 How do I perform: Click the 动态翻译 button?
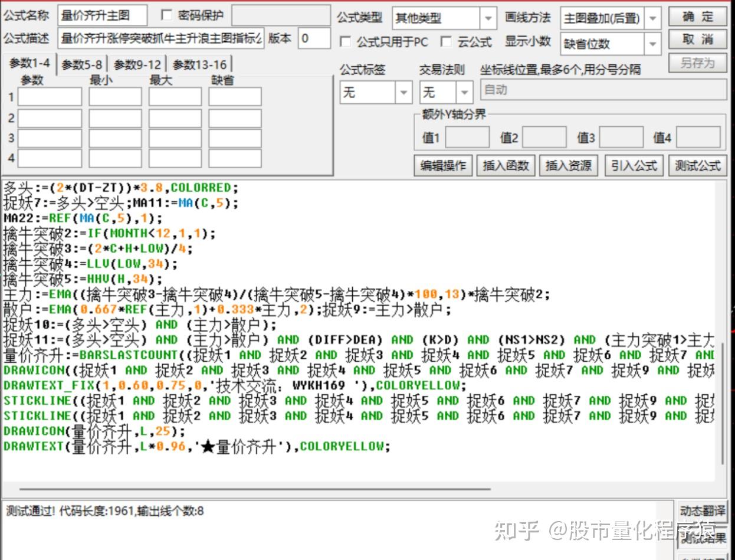click(x=703, y=511)
